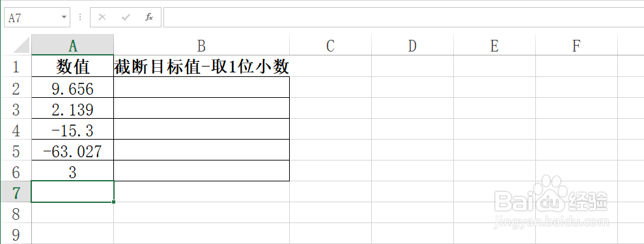Click the formula bar input field
This screenshot has height=244, width=644.
point(403,17)
